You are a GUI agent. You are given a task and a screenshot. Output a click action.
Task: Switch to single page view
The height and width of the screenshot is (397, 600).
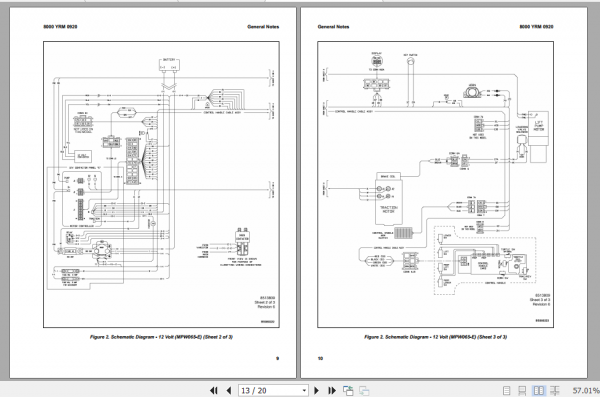(x=506, y=390)
